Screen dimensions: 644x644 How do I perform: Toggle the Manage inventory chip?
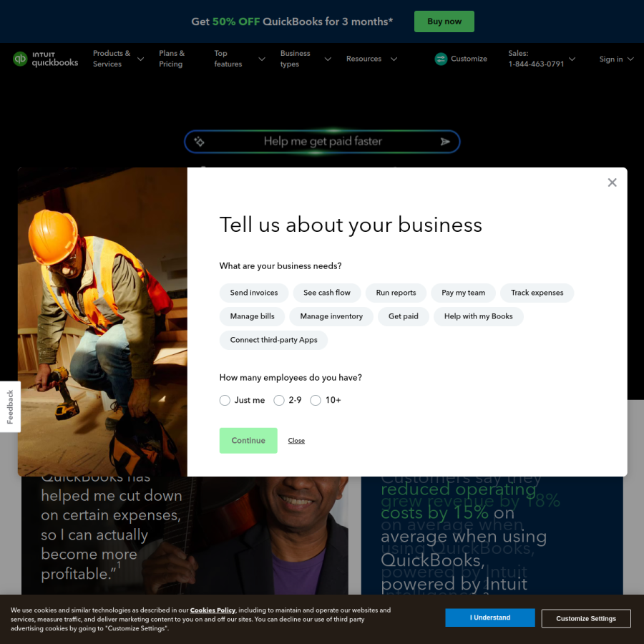pyautogui.click(x=331, y=316)
